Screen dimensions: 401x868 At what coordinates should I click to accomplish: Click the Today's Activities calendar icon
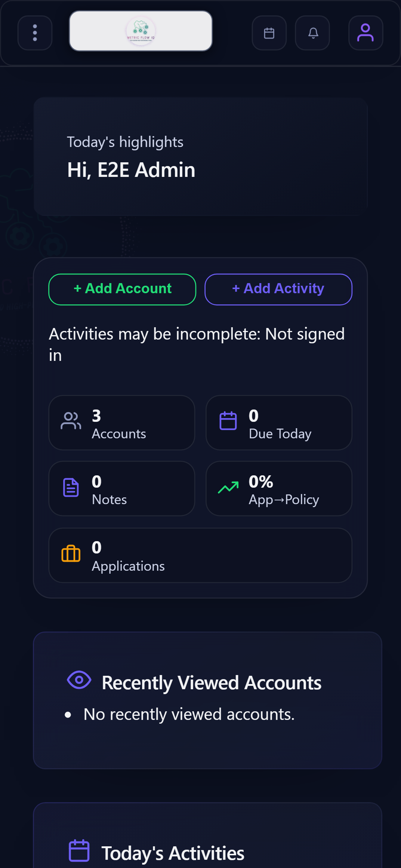pyautogui.click(x=79, y=851)
